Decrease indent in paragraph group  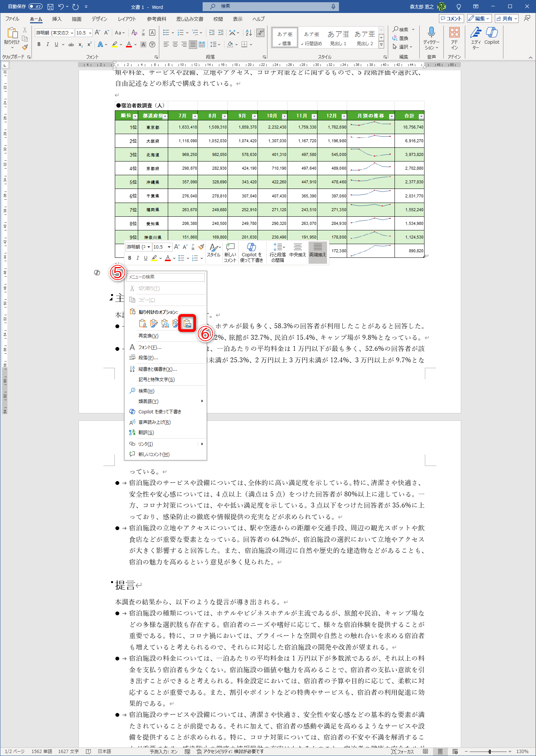[212, 33]
